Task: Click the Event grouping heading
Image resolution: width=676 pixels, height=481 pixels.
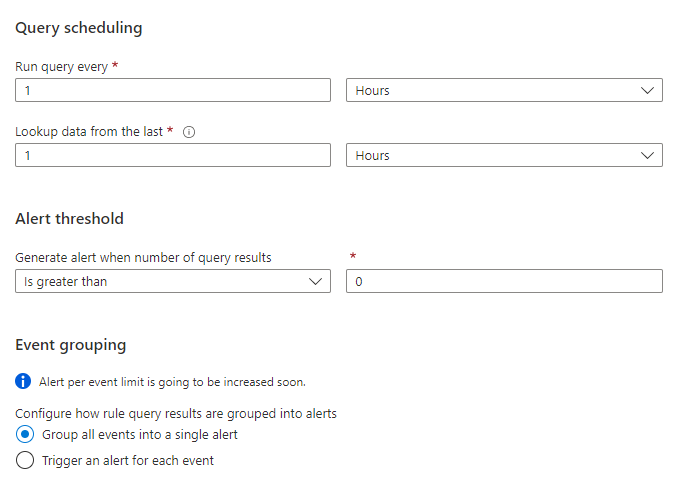Action: (71, 345)
